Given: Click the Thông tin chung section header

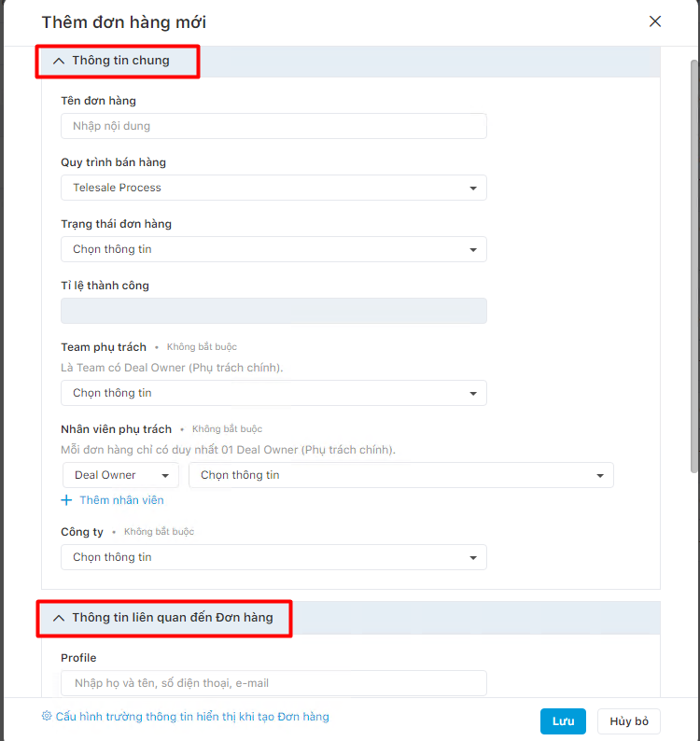Looking at the screenshot, I should point(351,62).
